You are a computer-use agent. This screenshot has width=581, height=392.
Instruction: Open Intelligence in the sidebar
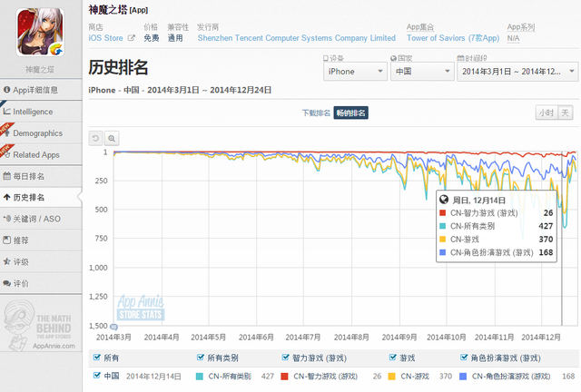tap(41, 112)
